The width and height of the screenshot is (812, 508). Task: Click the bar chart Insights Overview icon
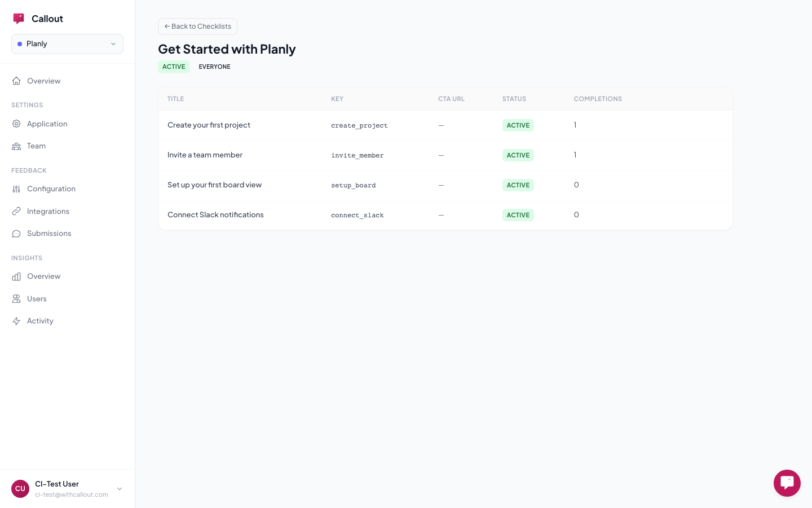pyautogui.click(x=16, y=277)
